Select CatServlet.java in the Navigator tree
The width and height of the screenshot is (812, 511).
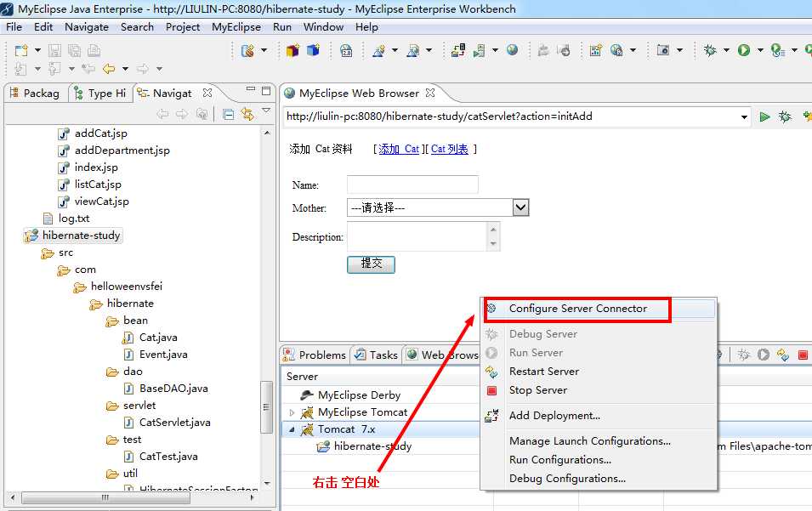click(x=174, y=423)
